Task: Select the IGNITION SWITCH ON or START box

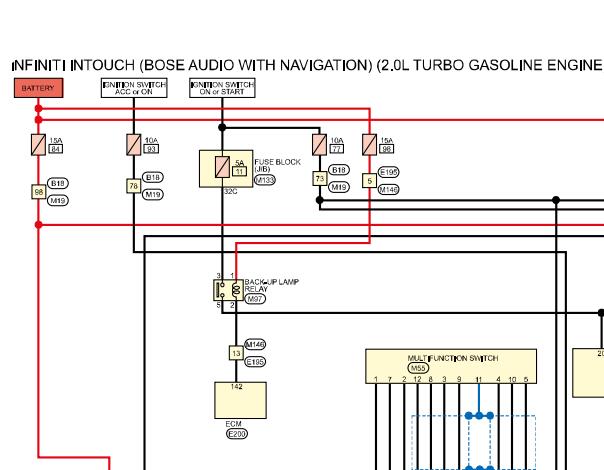Action: [222, 88]
